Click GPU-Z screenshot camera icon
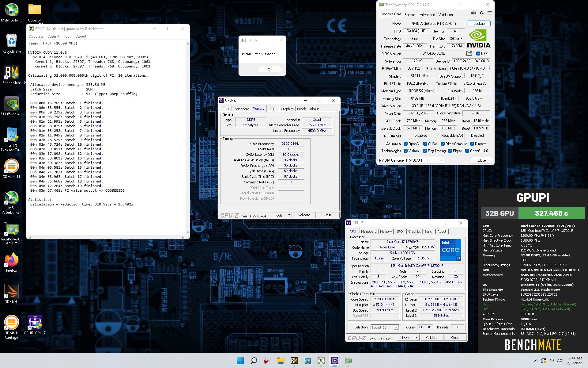Screen dimensions: 588x368 click(x=474, y=13)
